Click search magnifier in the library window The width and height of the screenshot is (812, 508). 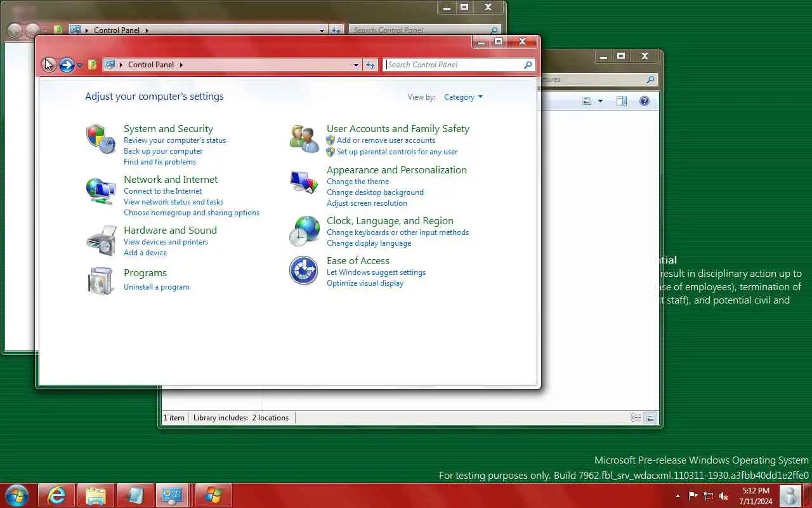[650, 79]
